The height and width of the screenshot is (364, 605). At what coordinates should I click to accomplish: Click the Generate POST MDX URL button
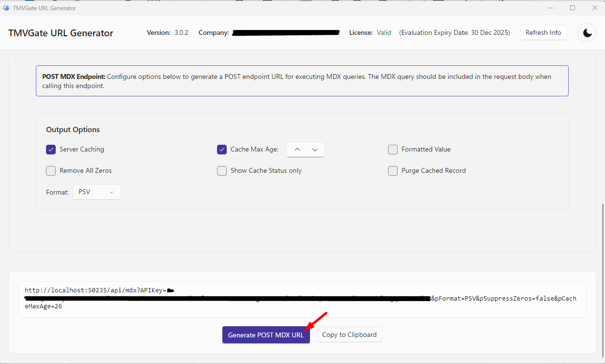(x=266, y=335)
